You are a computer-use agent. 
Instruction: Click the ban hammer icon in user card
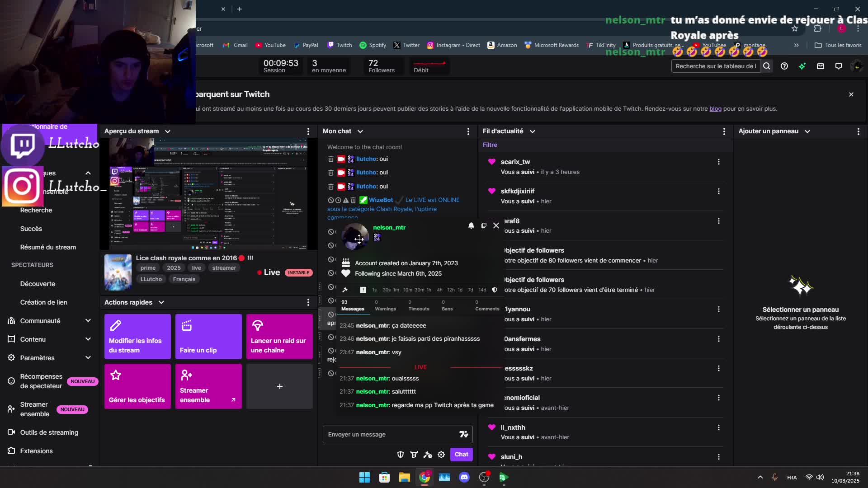[x=345, y=290]
